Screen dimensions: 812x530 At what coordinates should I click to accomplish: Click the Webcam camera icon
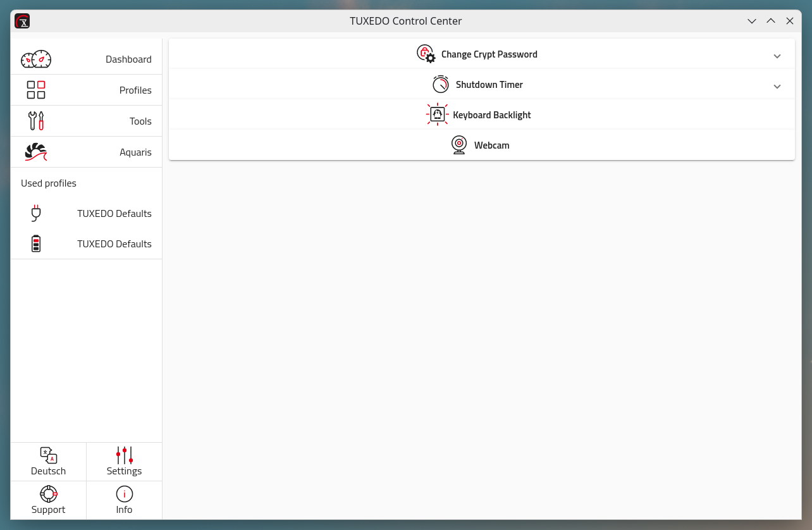point(459,145)
